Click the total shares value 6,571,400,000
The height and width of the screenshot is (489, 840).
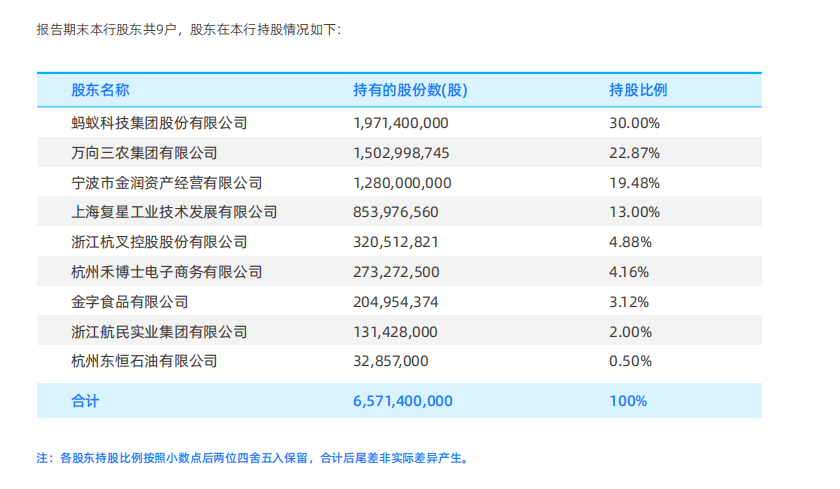(x=403, y=401)
